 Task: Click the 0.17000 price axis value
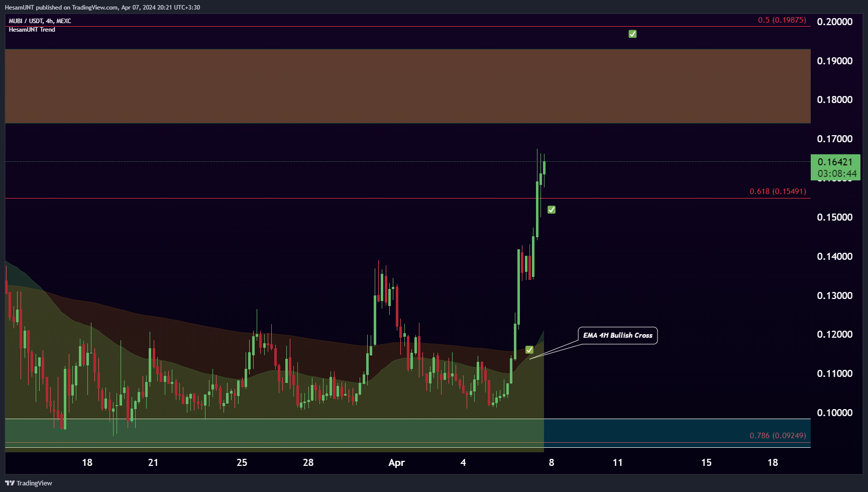tap(834, 139)
